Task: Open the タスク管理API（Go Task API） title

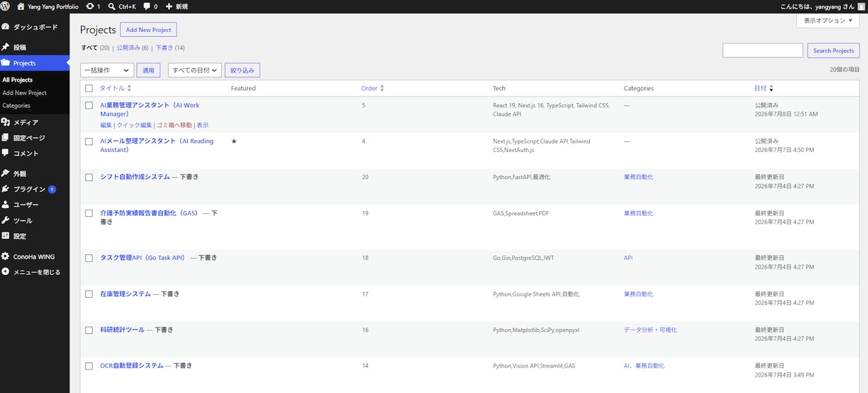Action: [x=143, y=258]
